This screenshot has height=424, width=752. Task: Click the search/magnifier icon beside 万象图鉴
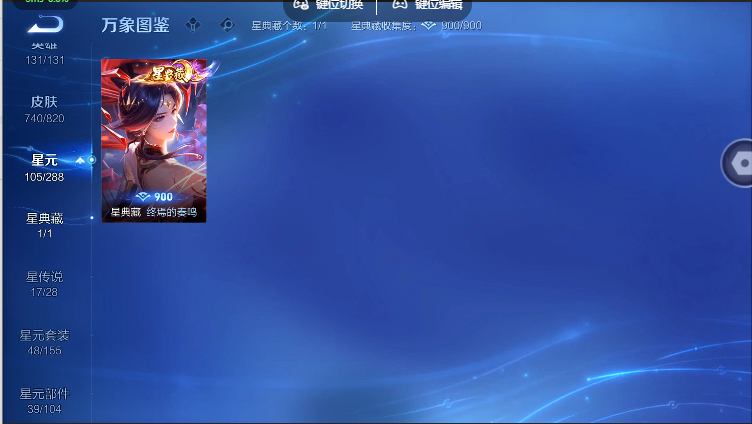click(x=228, y=25)
